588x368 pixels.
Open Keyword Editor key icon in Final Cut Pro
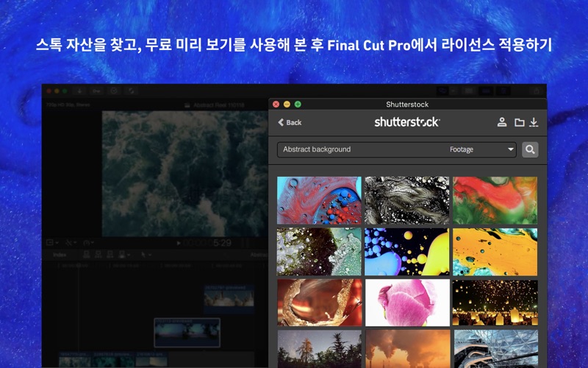click(x=96, y=91)
